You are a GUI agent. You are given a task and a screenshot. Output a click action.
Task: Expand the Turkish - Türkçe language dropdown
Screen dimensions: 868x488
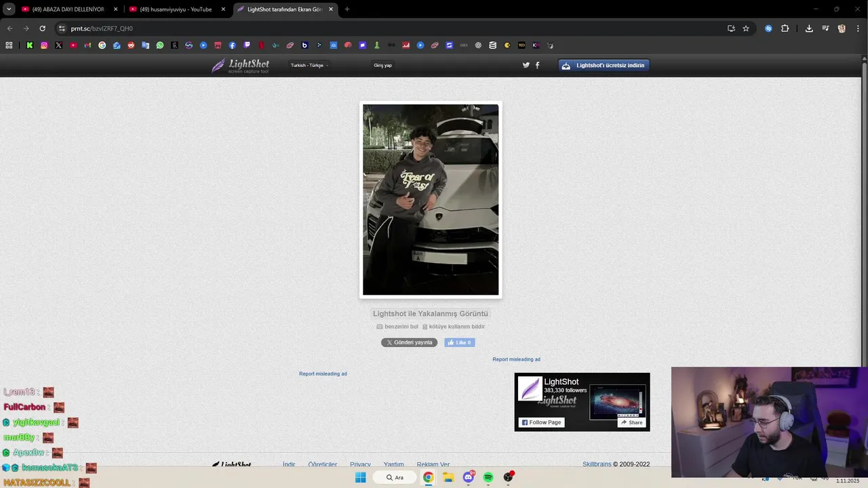point(309,65)
